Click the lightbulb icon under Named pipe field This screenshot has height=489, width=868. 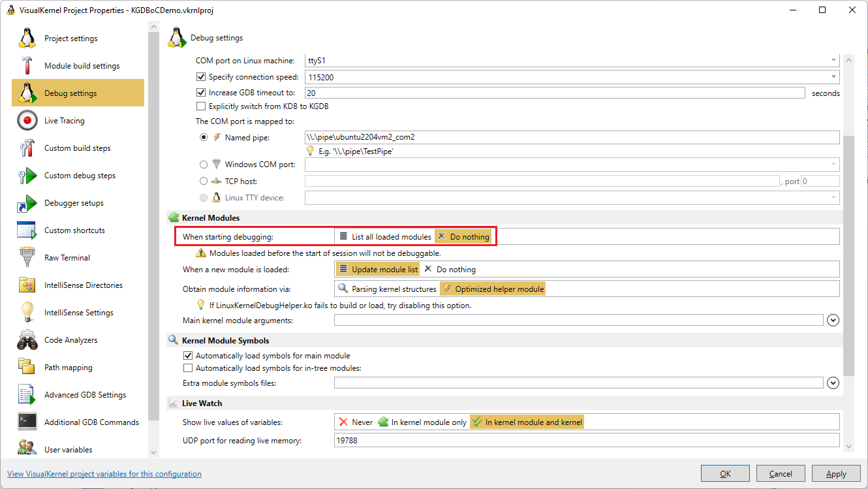(310, 151)
